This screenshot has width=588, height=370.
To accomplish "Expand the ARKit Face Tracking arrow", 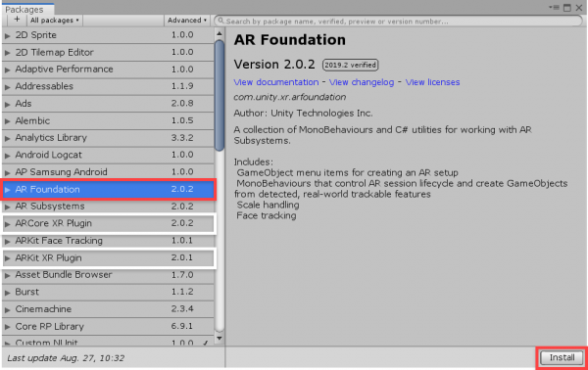I will coord(7,241).
